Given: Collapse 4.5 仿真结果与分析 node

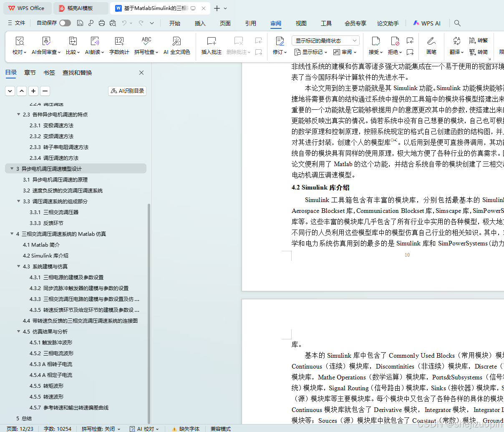Looking at the screenshot, I should (x=19, y=331).
